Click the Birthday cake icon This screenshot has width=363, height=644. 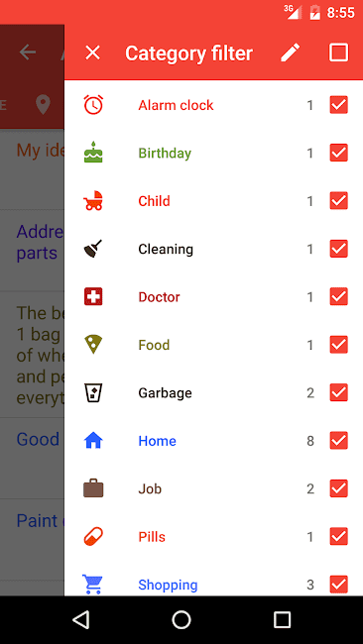point(93,153)
